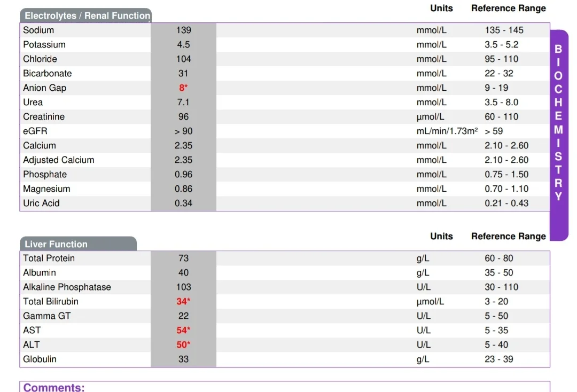Click the Liver Function section header
577x392 pixels.
click(x=78, y=244)
